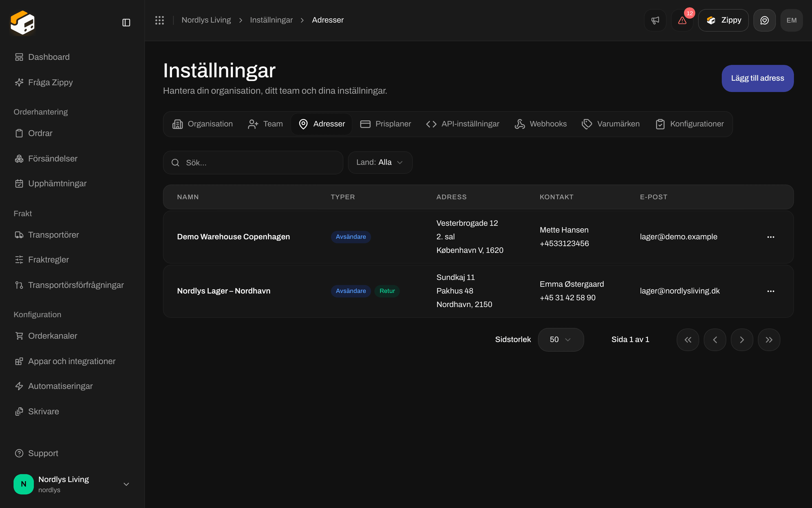Switch to the Organisation tab
Screen dimensions: 812x508
pos(203,124)
